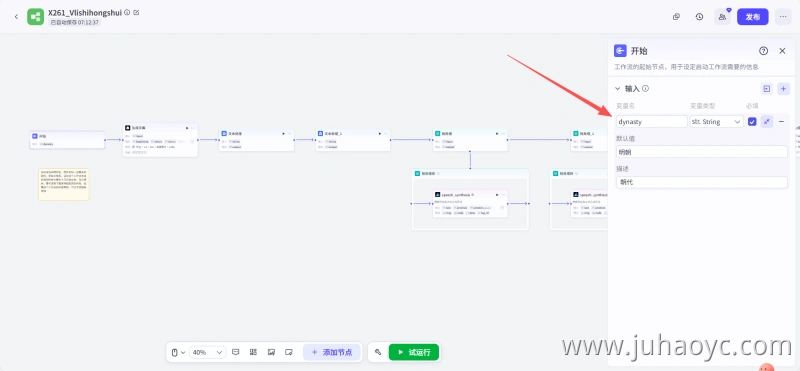Collapse the 输入 section chevron
Viewport: 800px width, 371px height.
(617, 89)
